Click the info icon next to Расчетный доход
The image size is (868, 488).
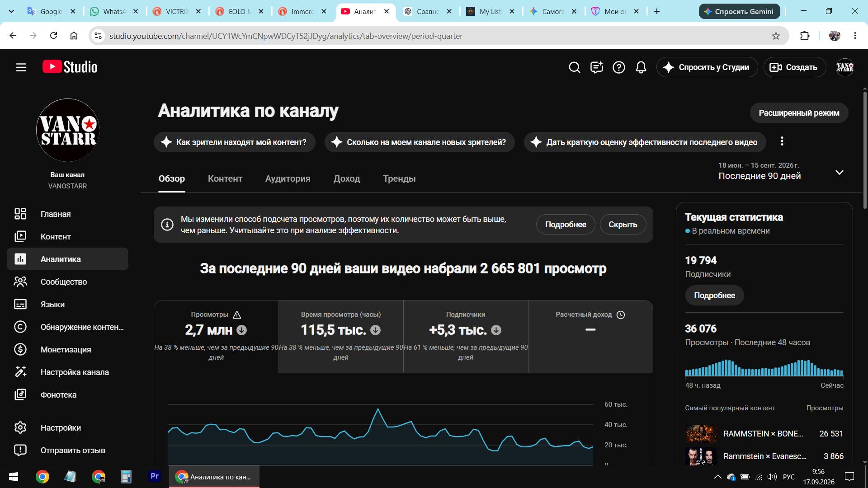point(621,315)
